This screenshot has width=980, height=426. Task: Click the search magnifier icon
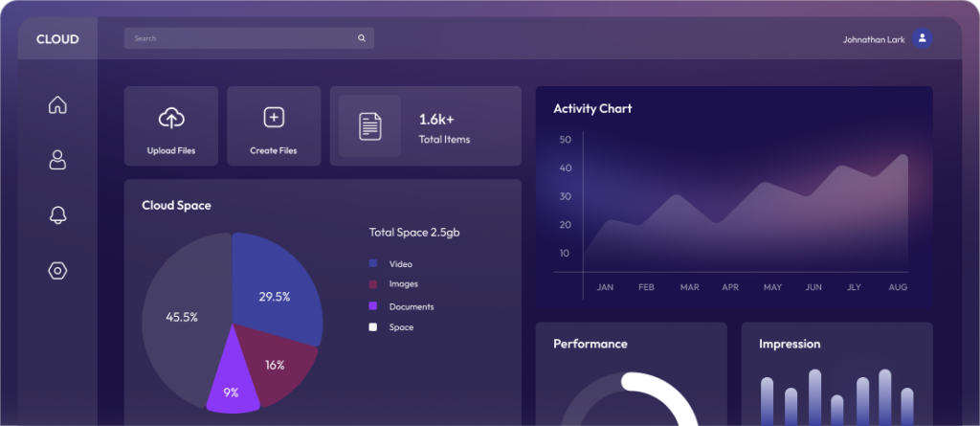click(361, 38)
